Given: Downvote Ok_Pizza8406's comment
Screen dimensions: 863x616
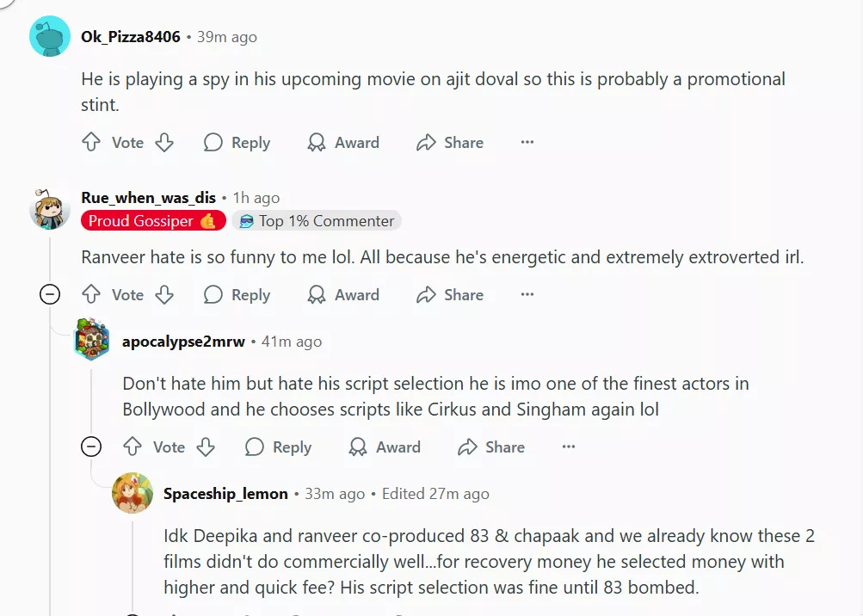Looking at the screenshot, I should pos(164,143).
